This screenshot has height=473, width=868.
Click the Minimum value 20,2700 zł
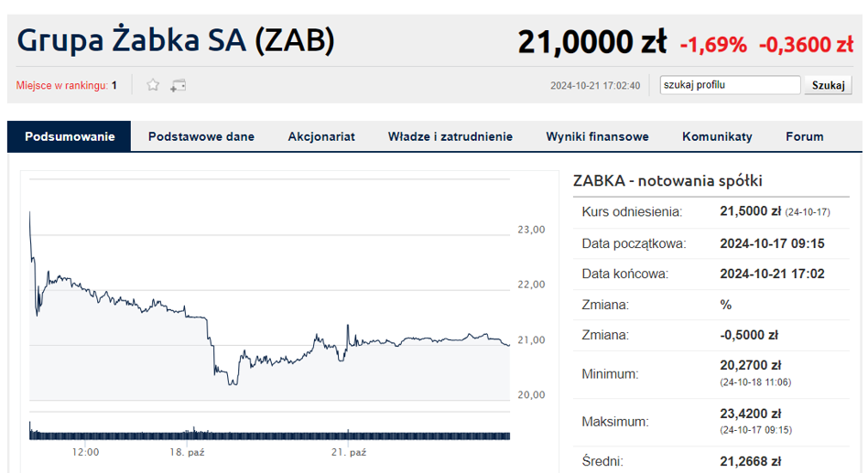click(750, 365)
